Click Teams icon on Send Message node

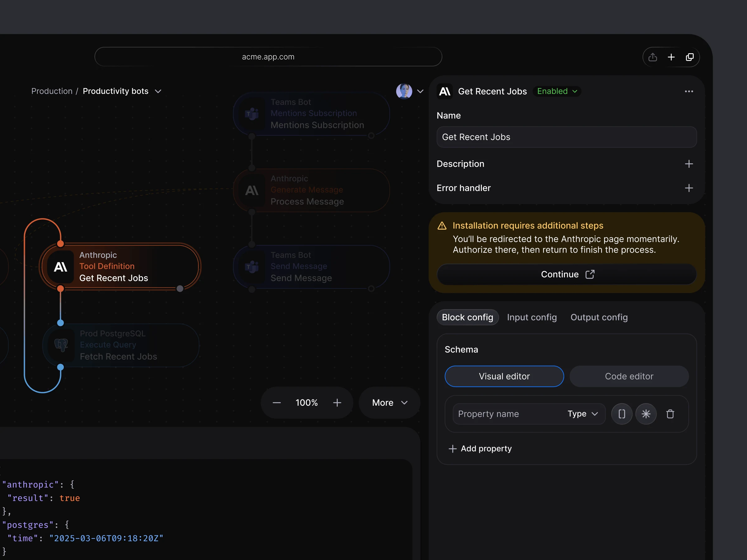tap(251, 267)
